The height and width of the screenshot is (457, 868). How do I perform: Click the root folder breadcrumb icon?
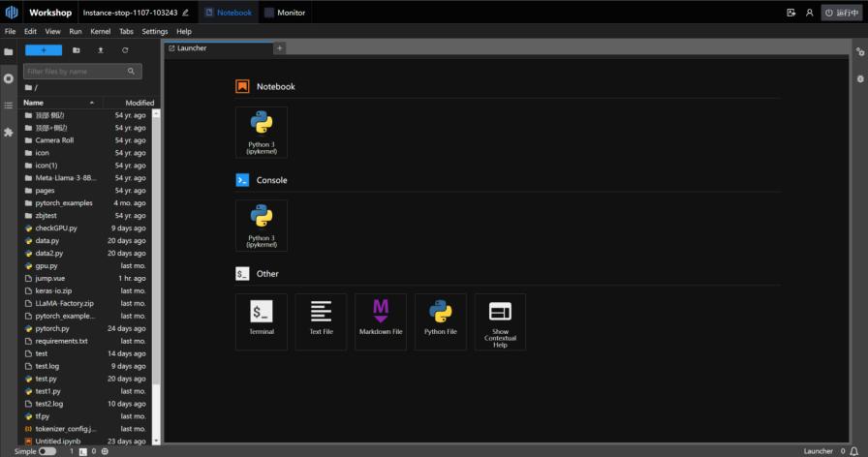click(x=28, y=87)
